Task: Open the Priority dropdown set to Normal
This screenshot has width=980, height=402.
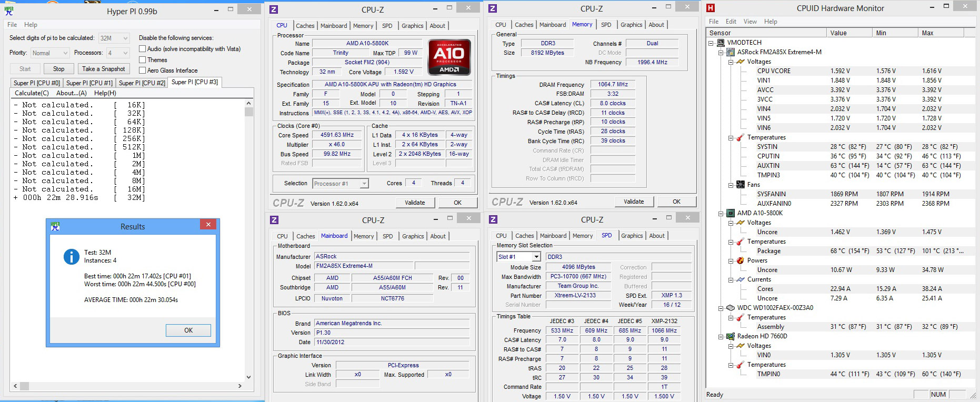Action: (x=49, y=53)
